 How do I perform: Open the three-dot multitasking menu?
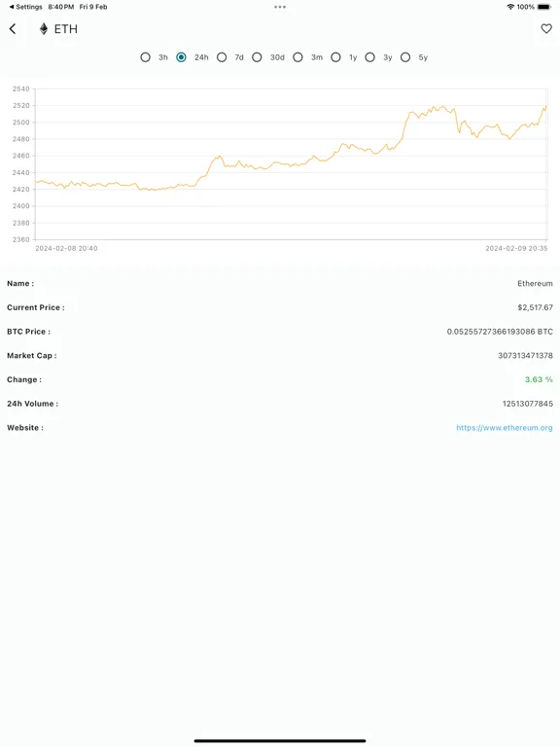tap(280, 7)
